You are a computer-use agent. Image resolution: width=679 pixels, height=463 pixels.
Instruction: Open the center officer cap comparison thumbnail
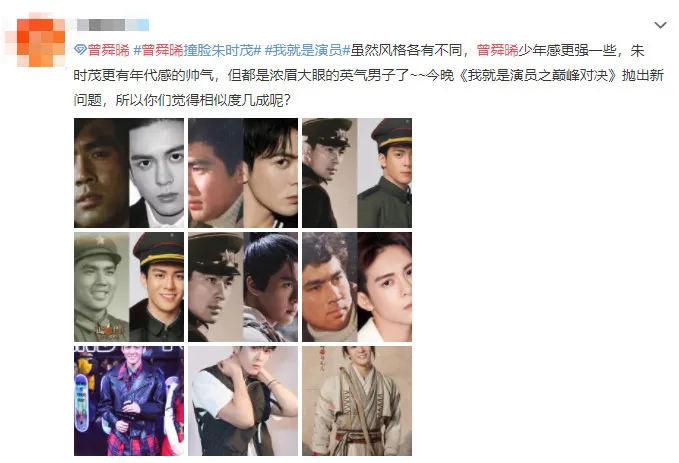[243, 287]
